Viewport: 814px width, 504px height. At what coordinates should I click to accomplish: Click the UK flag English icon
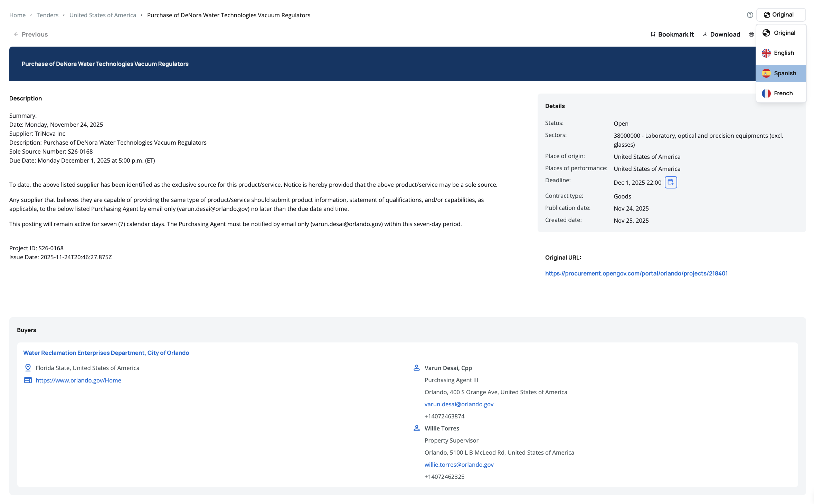pos(766,53)
